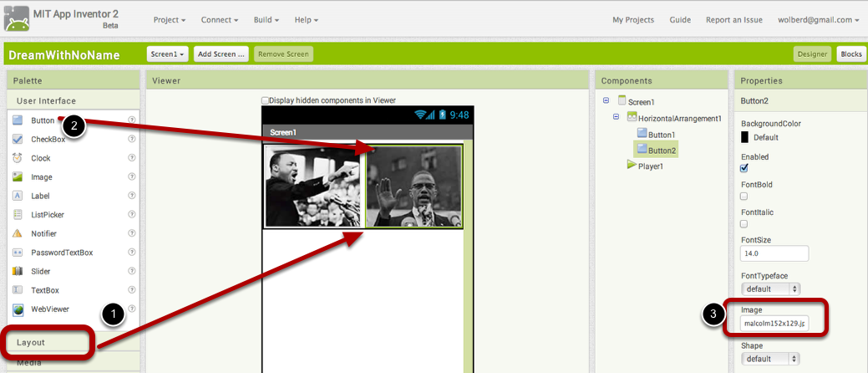Select the Notifier palette icon
This screenshot has height=373, width=868.
coord(18,233)
